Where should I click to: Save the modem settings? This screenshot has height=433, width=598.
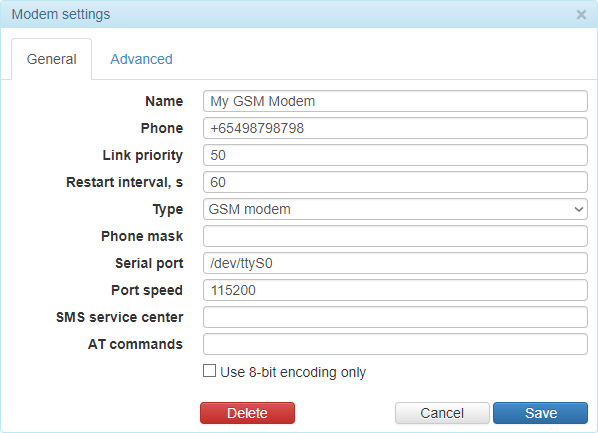pyautogui.click(x=540, y=413)
